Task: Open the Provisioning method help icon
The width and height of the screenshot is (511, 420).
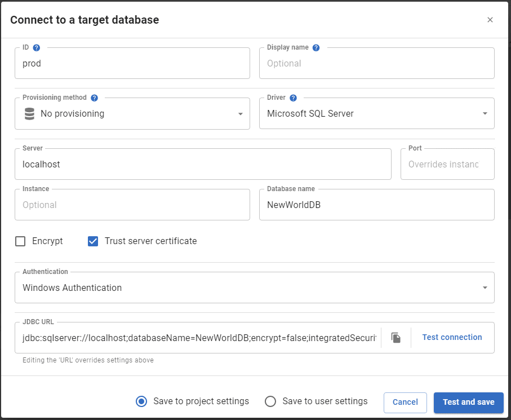Action: (94, 98)
